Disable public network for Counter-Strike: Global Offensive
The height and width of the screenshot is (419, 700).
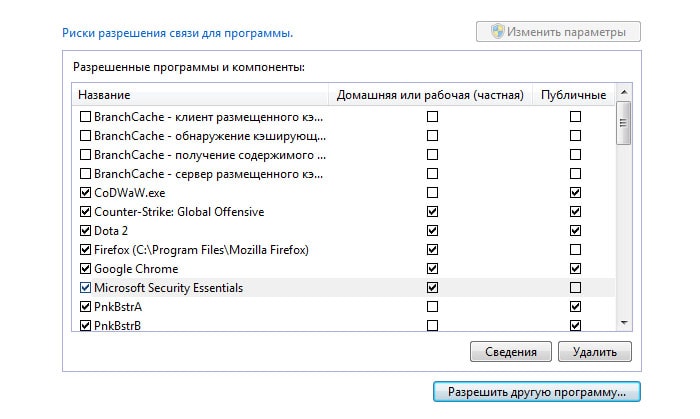[x=575, y=212]
